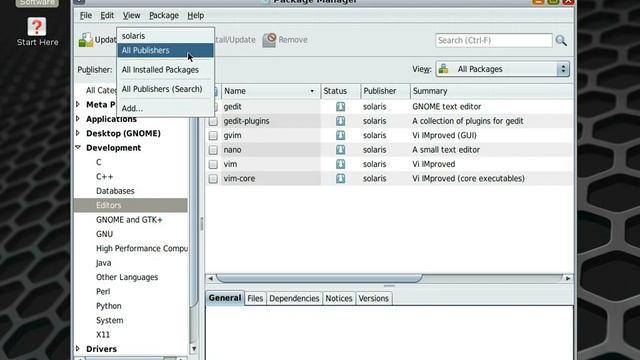Click the packages icon in View combo
The image size is (640, 360).
pyautogui.click(x=444, y=69)
